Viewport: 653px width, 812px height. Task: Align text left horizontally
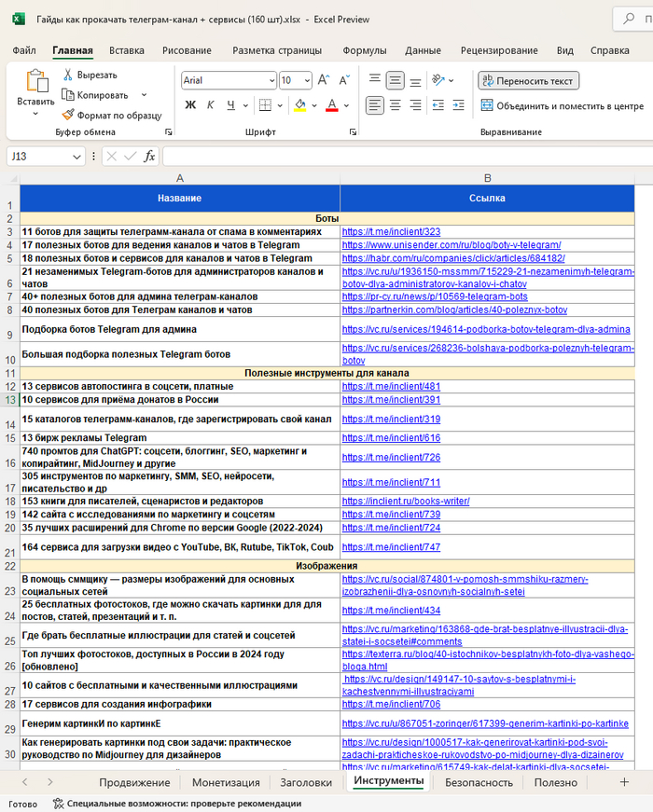(x=375, y=105)
